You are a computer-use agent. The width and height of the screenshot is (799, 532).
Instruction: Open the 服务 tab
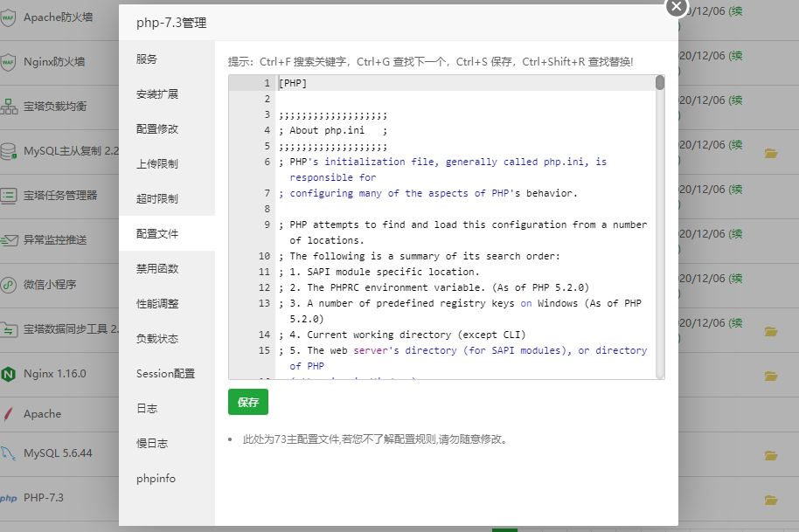167,59
